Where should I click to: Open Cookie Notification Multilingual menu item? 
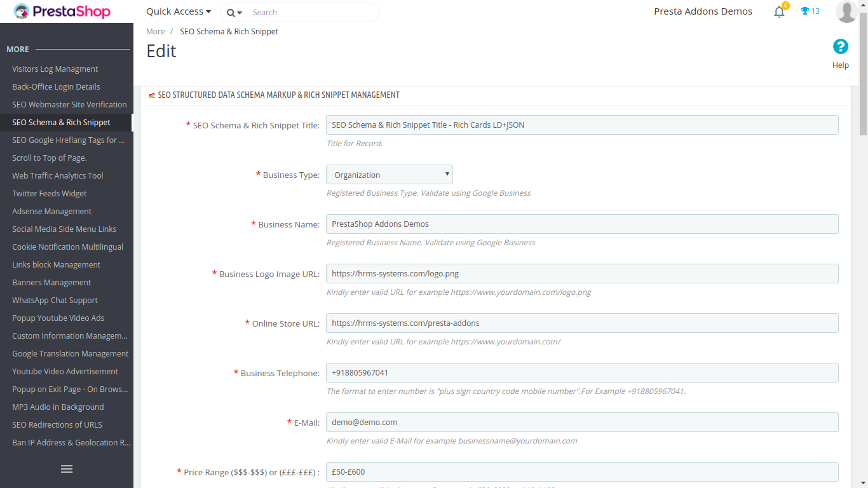(67, 247)
